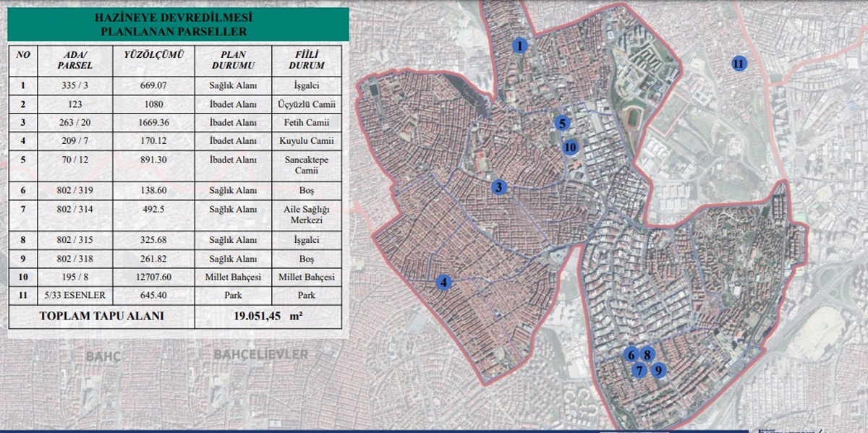This screenshot has height=433, width=868.
Task: Click the BAHÇELİEVLER map label
Action: (261, 354)
